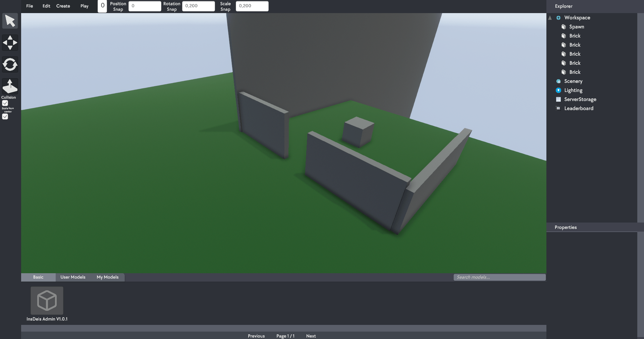The image size is (644, 339).
Task: Click the Scenery globe icon
Action: pos(558,81)
